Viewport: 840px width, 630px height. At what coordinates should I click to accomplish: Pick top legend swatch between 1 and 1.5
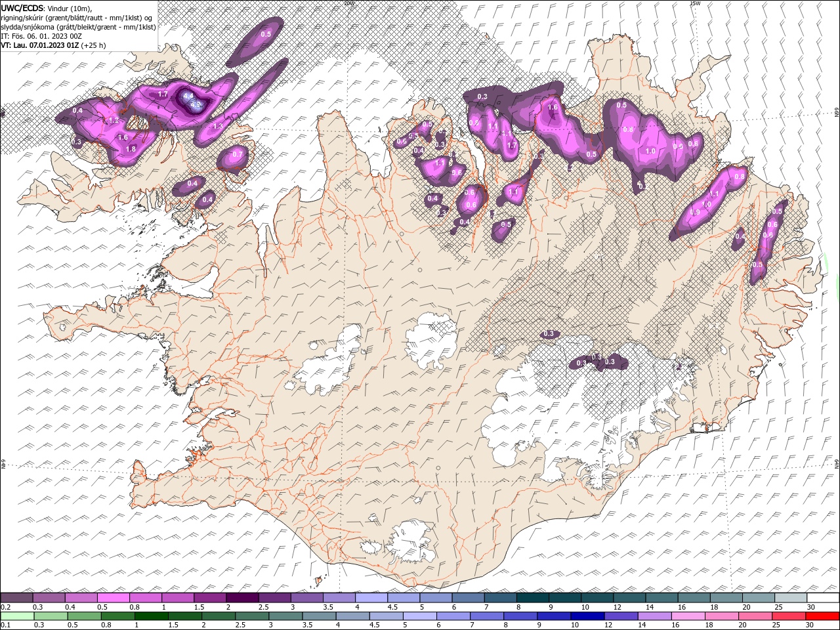click(177, 598)
